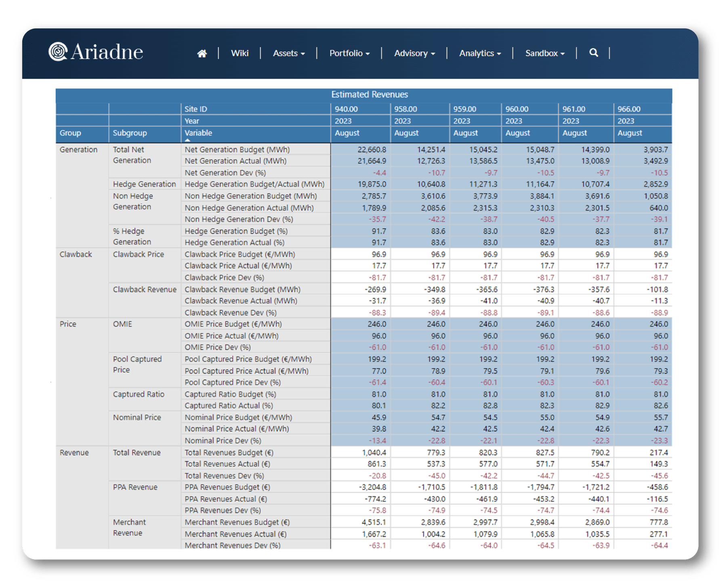727x588 pixels.
Task: Expand the Sandbox dropdown
Action: (544, 53)
